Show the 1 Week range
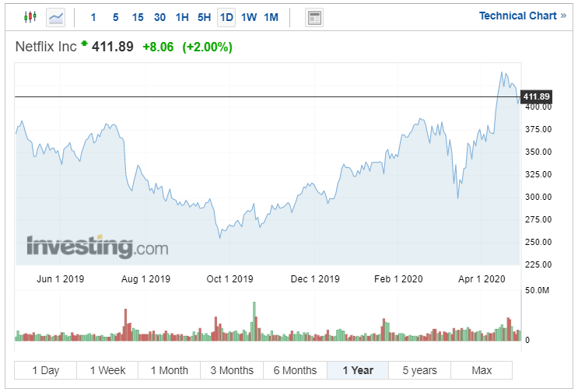Image resolution: width=578 pixels, height=392 pixels. click(107, 370)
